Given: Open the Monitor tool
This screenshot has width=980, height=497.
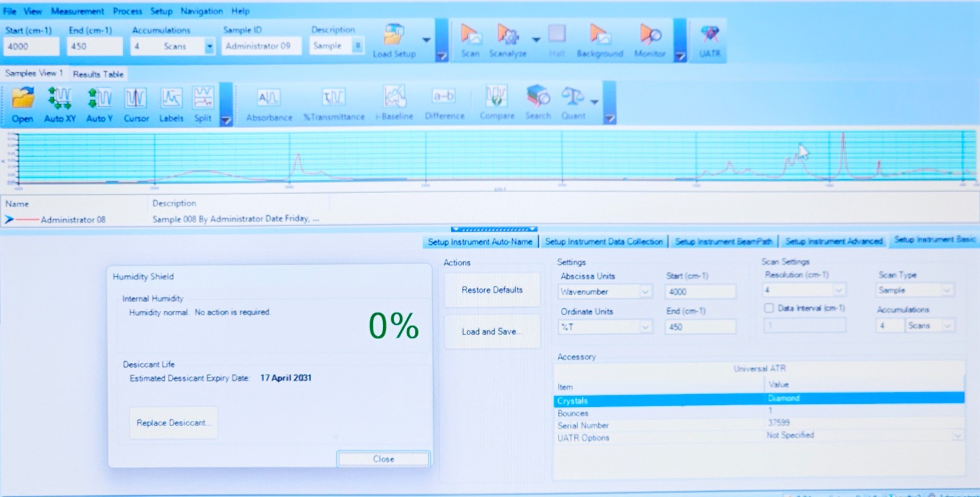Looking at the screenshot, I should (x=650, y=40).
